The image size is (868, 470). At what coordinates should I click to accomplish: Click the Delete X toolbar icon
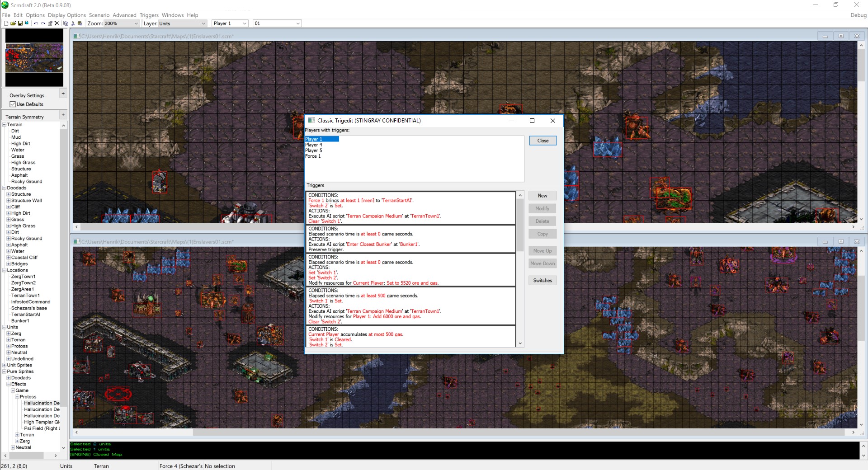tap(57, 23)
